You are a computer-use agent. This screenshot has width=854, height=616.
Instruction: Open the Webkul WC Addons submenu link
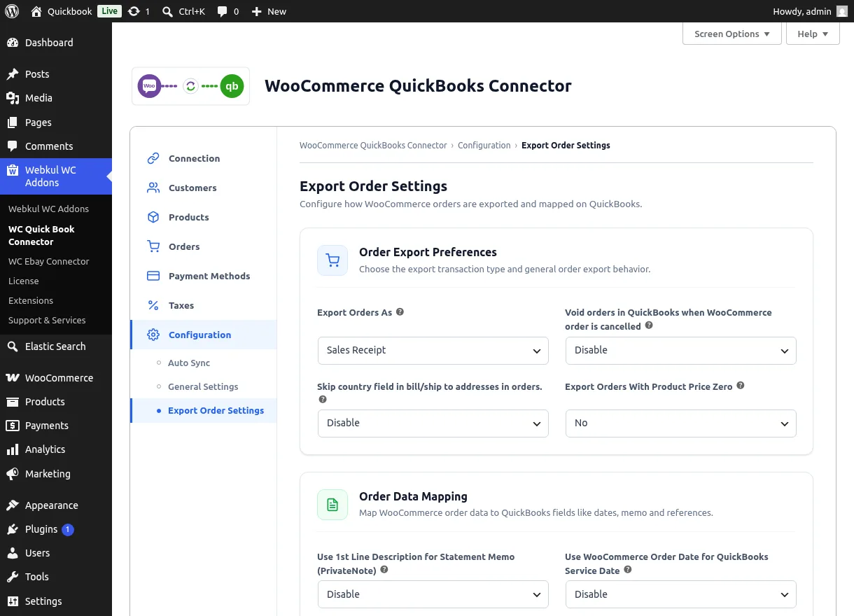(49, 209)
